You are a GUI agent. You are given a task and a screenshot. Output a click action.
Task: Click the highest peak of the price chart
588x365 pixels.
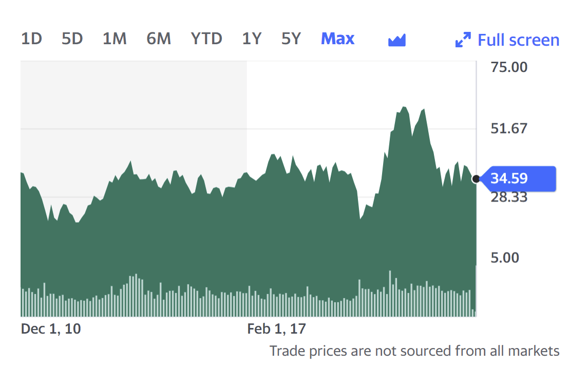tap(404, 108)
